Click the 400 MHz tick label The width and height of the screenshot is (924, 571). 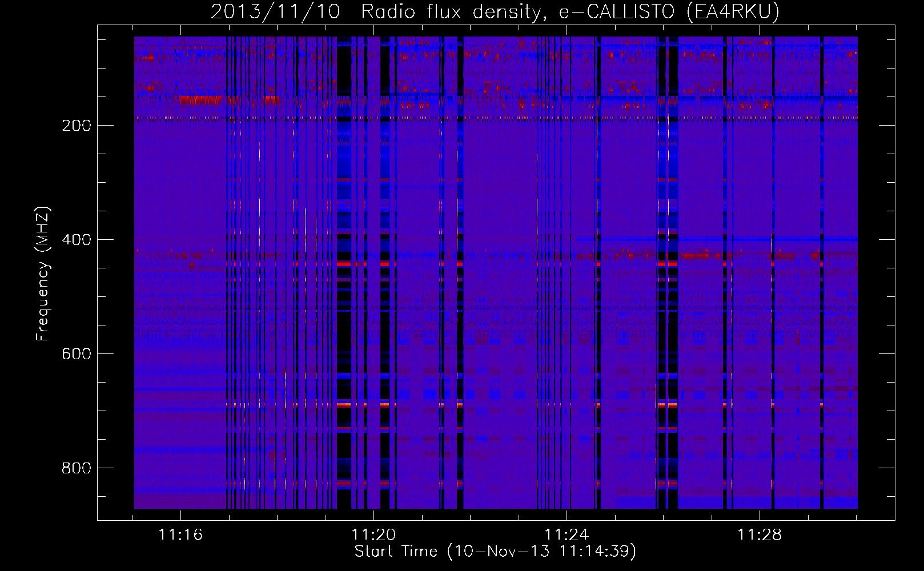coord(77,240)
